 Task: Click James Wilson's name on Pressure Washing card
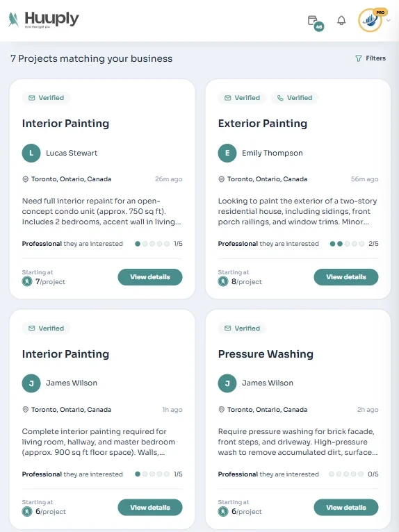tap(268, 383)
